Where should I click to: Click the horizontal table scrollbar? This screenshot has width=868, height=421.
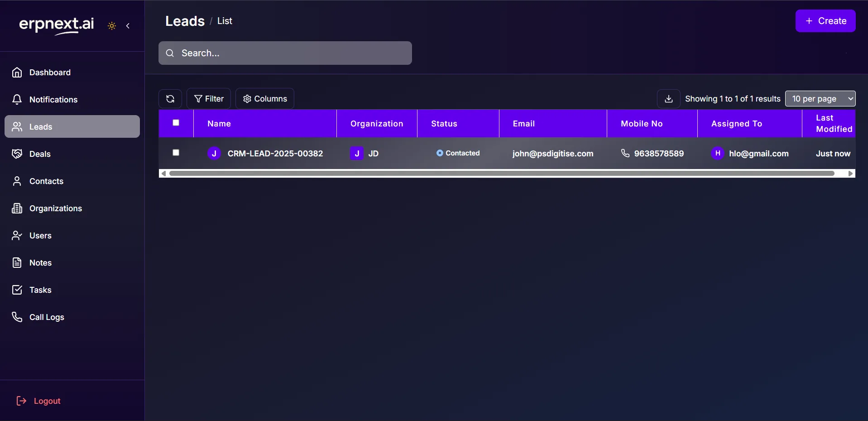tap(502, 174)
